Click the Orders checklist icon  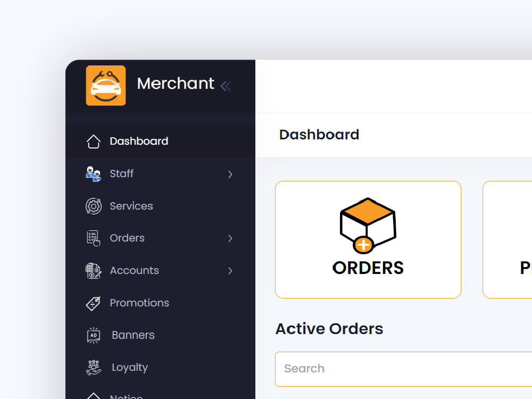click(x=93, y=238)
